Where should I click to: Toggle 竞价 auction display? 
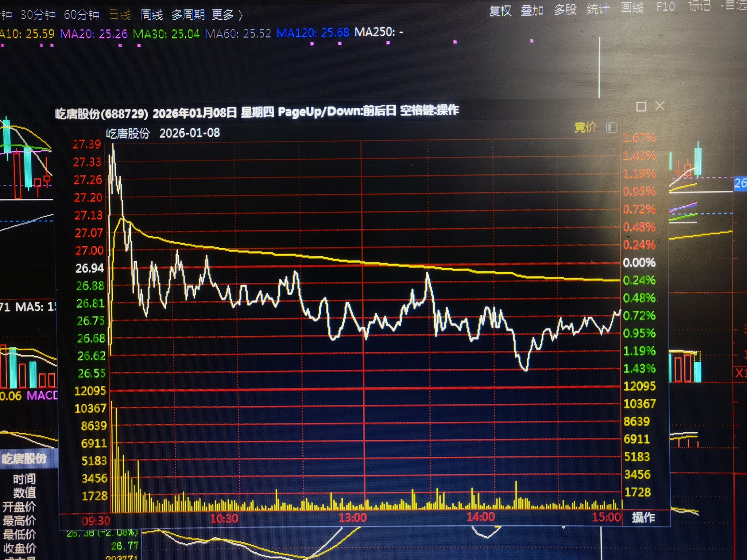click(585, 127)
